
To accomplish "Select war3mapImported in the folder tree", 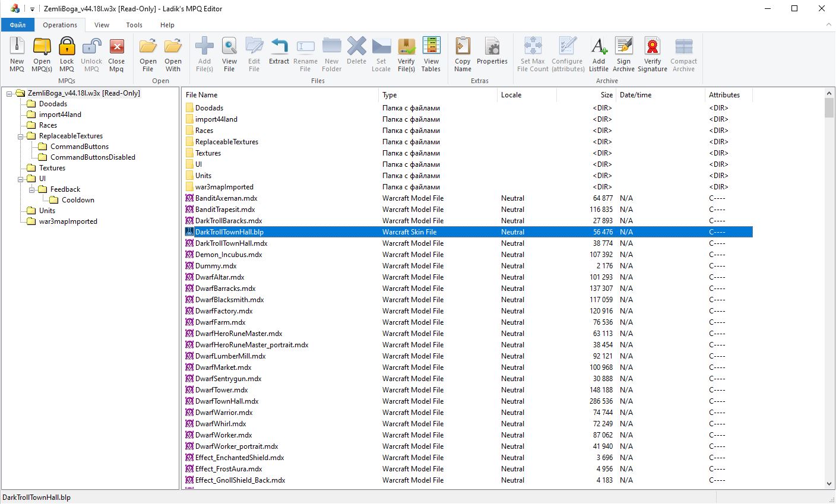I will 68,221.
